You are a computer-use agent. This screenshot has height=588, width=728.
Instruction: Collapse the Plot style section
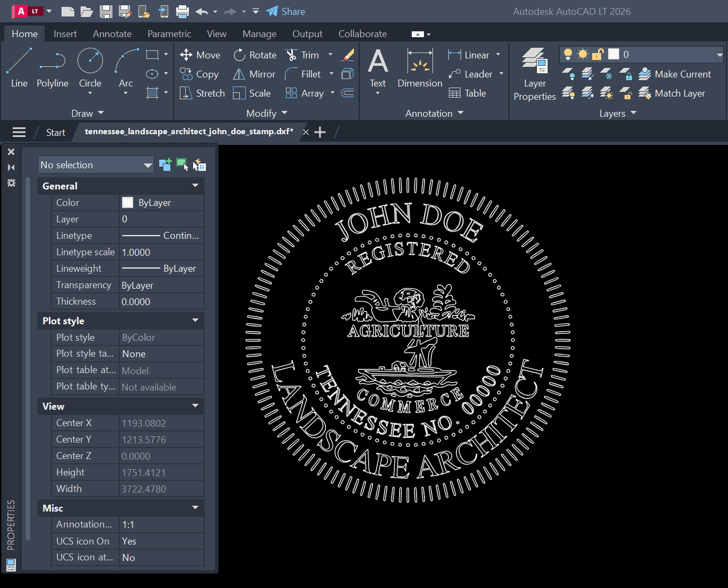195,321
